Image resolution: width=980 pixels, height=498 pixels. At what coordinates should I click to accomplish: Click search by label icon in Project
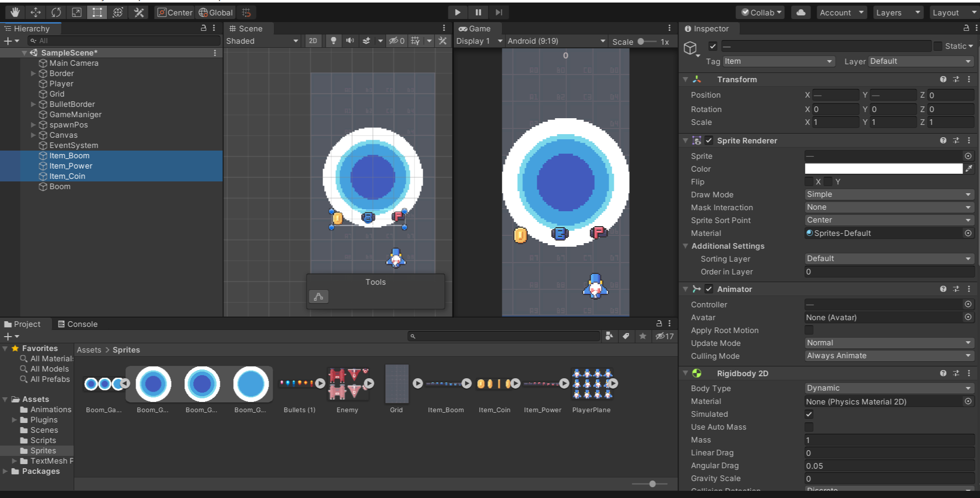pos(626,336)
